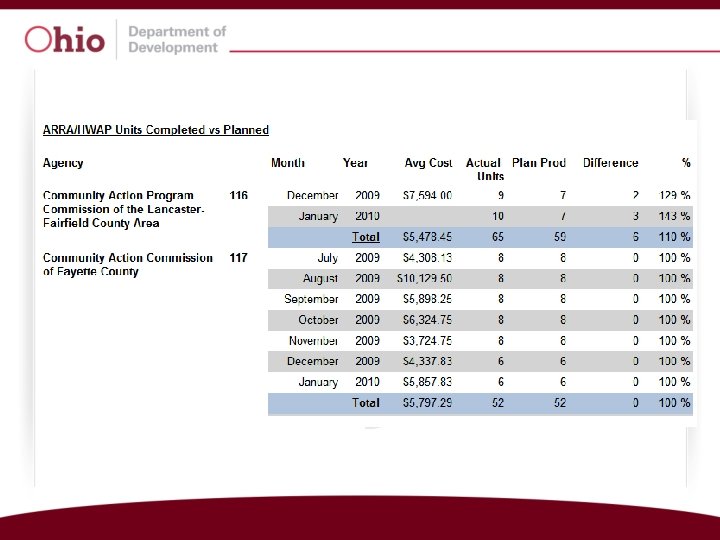The image size is (720, 540).
Task: Click the $7,594.00 average cost cell
Action: tap(427, 196)
